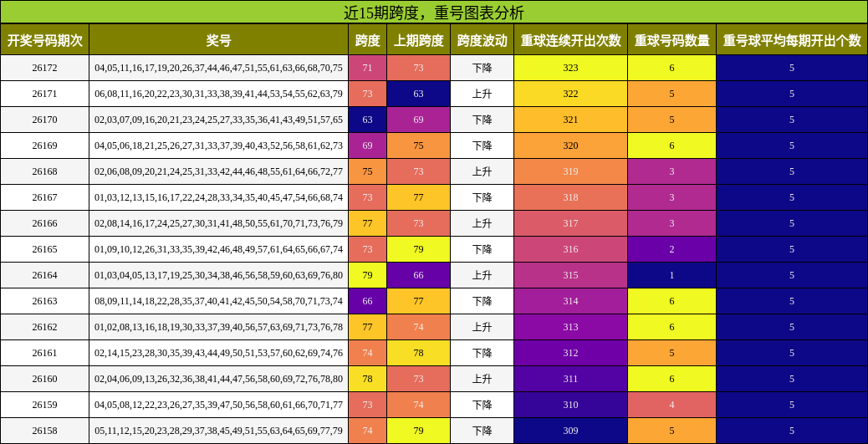Select period number 26170
This screenshot has height=444, width=868.
click(45, 120)
